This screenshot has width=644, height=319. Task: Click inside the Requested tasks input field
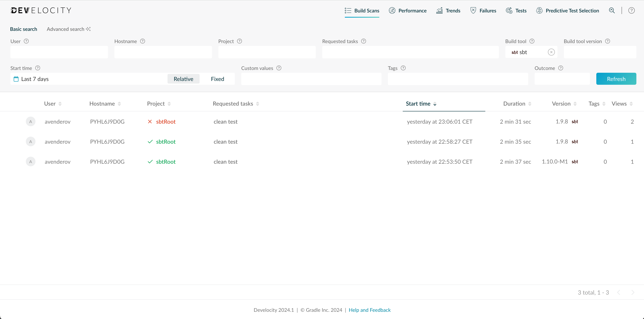410,52
